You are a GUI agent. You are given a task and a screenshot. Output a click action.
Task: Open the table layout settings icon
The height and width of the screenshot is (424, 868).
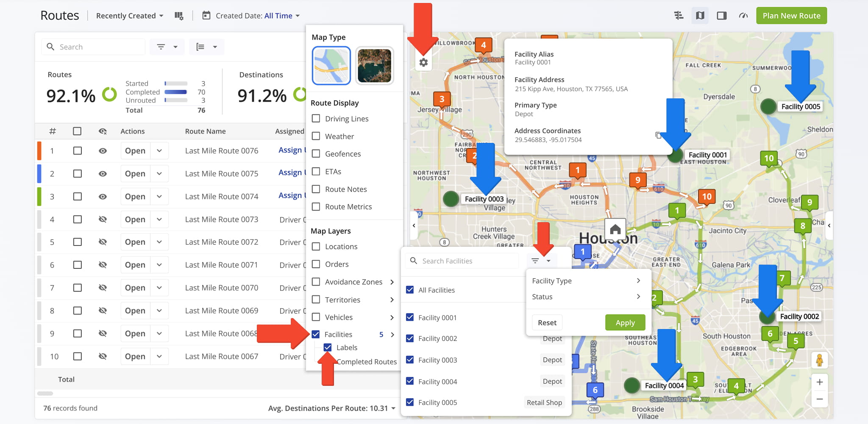point(679,16)
